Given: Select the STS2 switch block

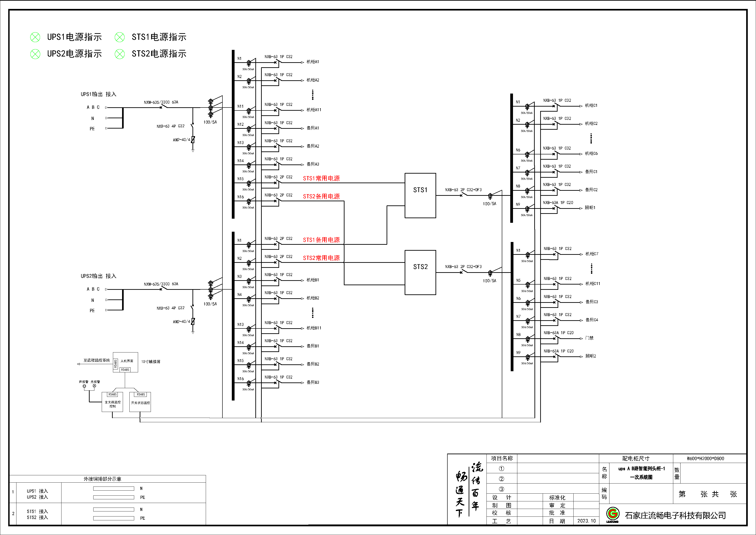Looking at the screenshot, I should [420, 272].
